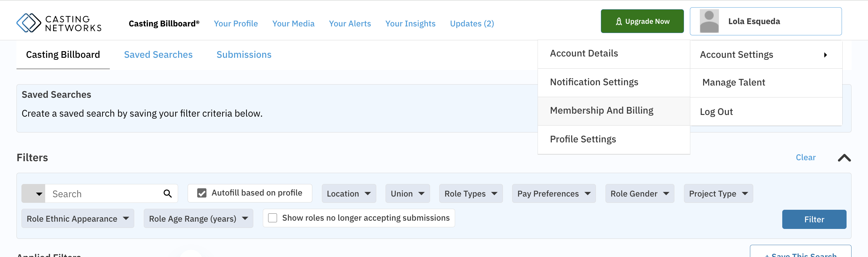Viewport: 868px width, 257px height.
Task: Go to Your Insights
Action: (410, 23)
